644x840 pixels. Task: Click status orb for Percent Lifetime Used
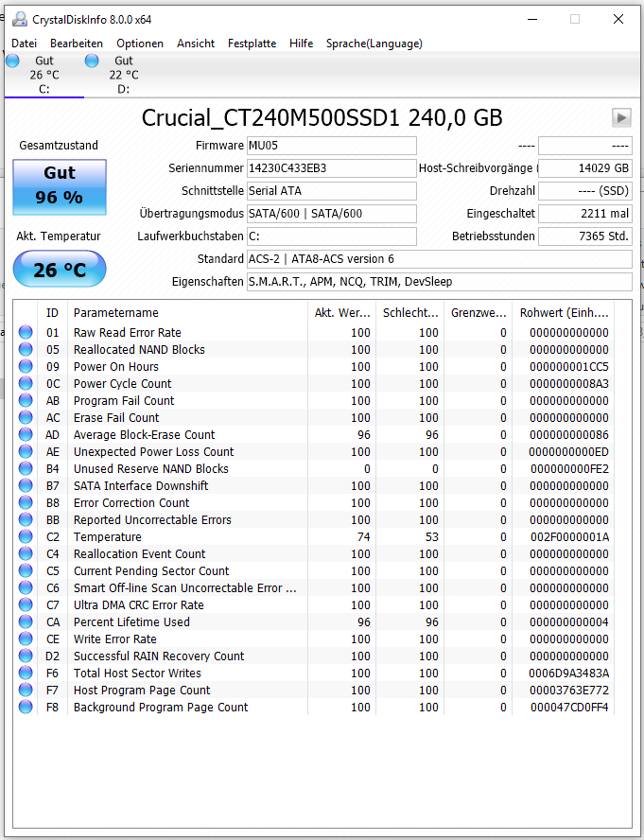(26, 622)
